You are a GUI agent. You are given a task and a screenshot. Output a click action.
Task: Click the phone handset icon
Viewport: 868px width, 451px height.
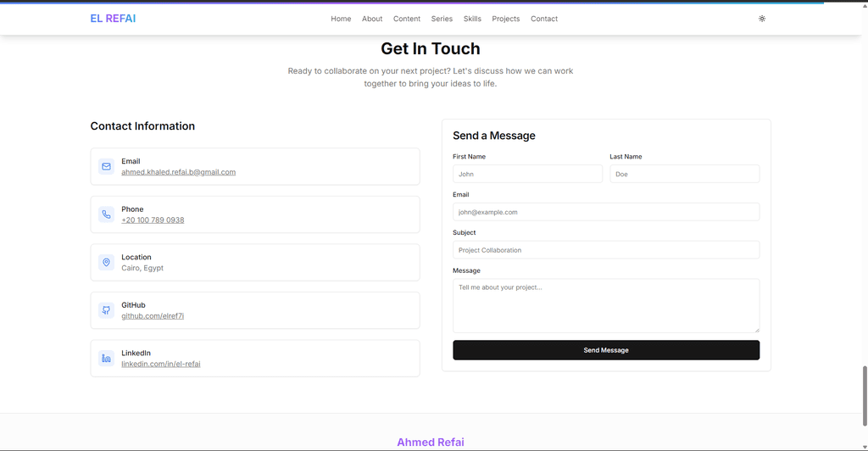coord(106,214)
